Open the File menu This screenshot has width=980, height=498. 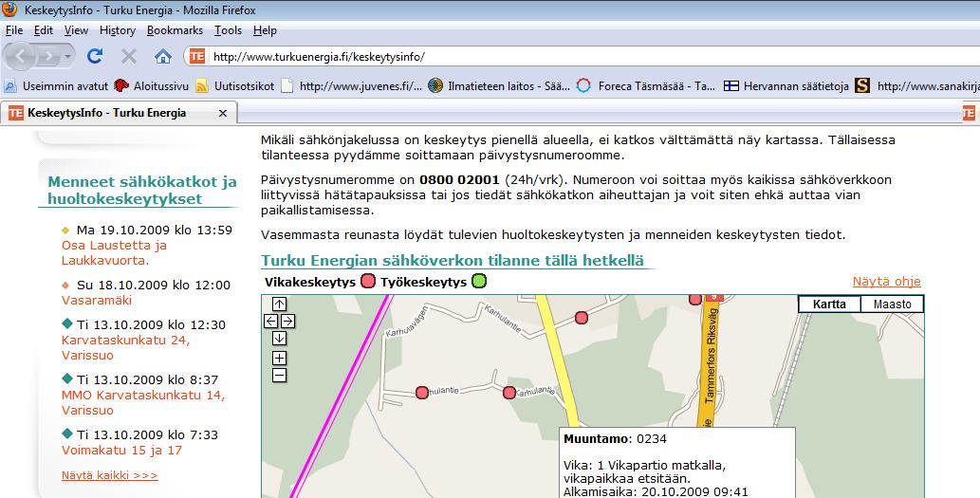[x=13, y=30]
